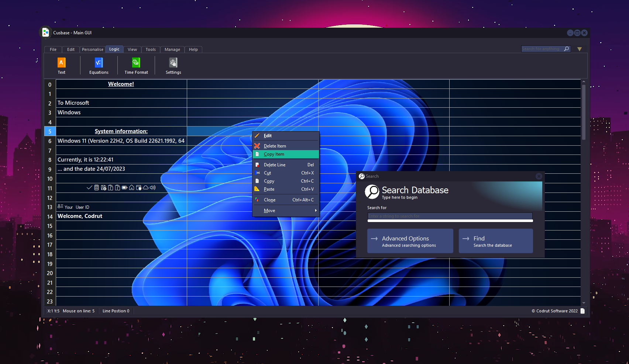Screen dimensions: 629x364
Task: Choose Copy Item in the context menu
Action: [286, 154]
